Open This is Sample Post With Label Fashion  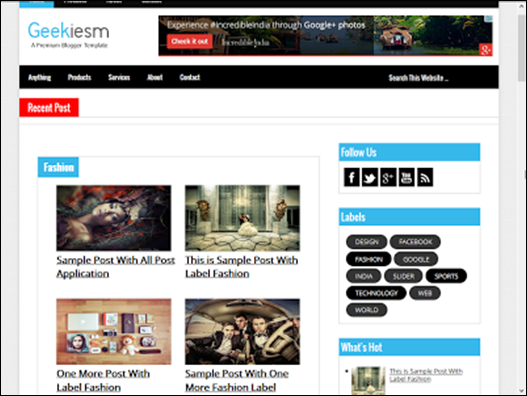[241, 267]
